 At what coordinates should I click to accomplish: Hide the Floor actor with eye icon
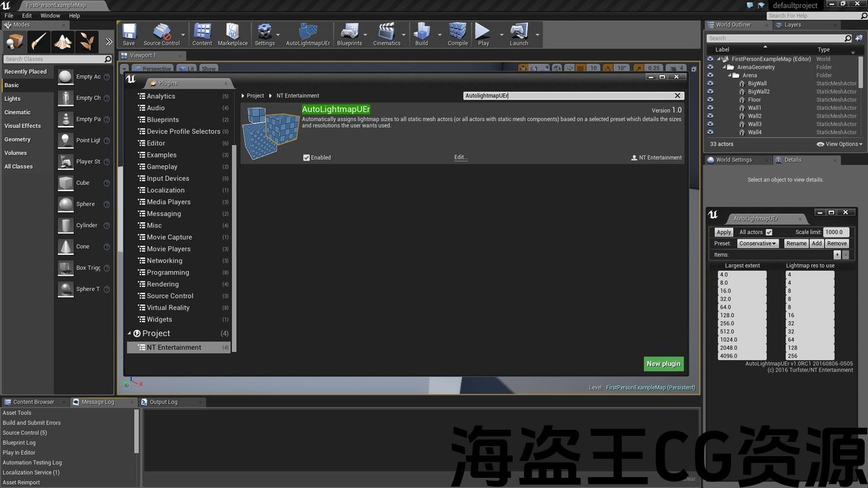tap(710, 100)
